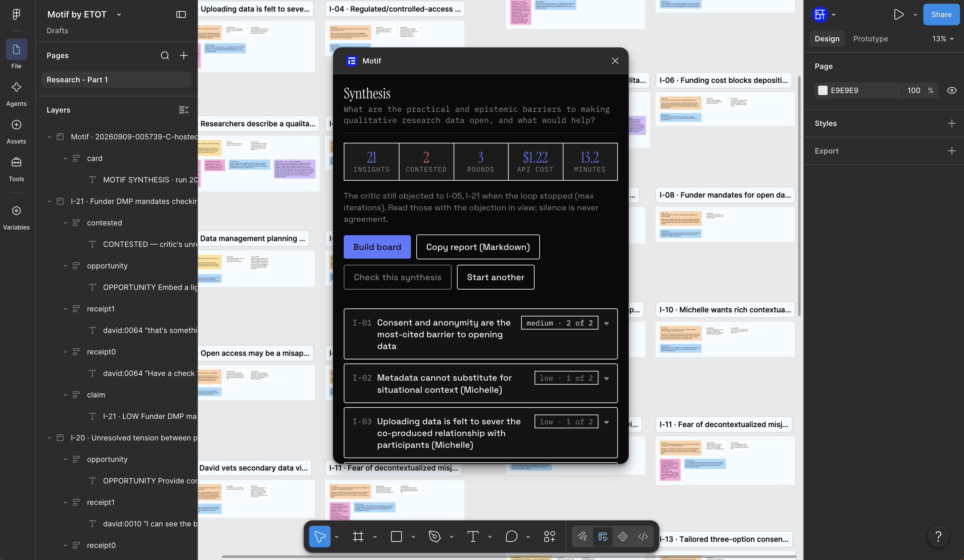Open the File sidebar panel

(16, 54)
